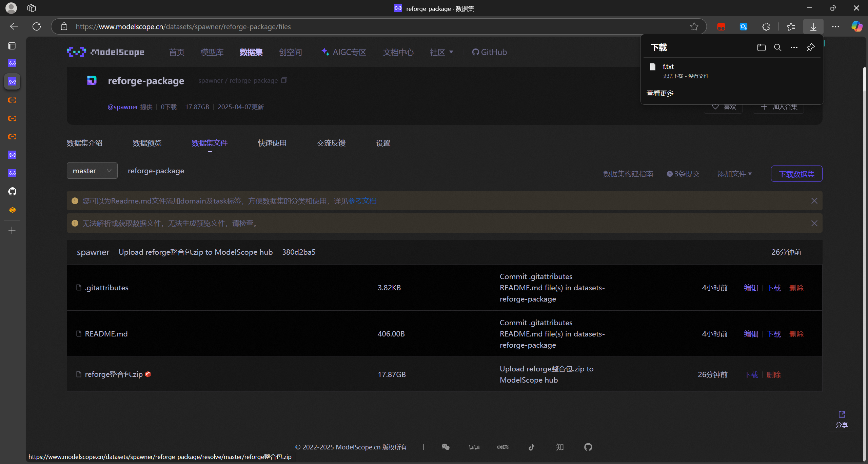
Task: Open the 设置 tab
Action: [x=383, y=143]
